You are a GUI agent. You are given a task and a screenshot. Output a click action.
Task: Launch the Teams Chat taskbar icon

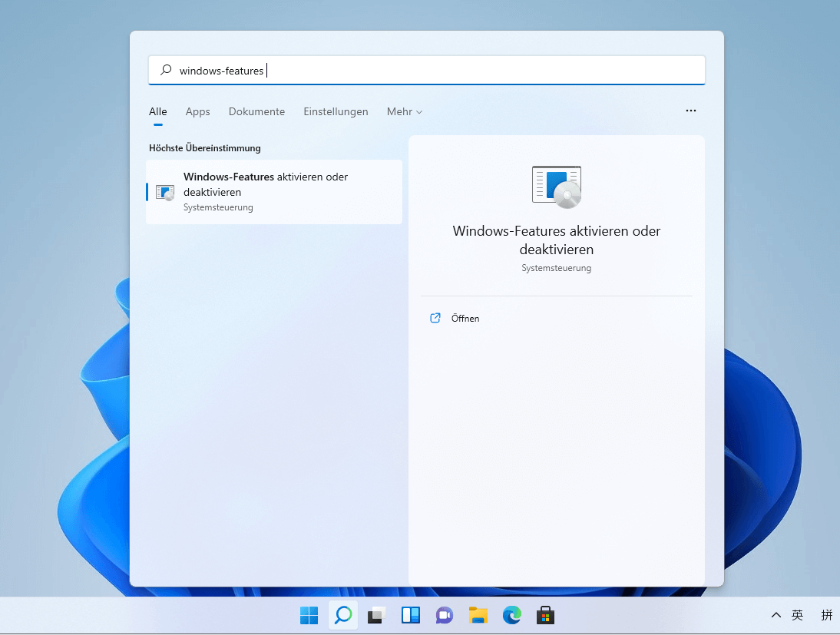coord(445,615)
